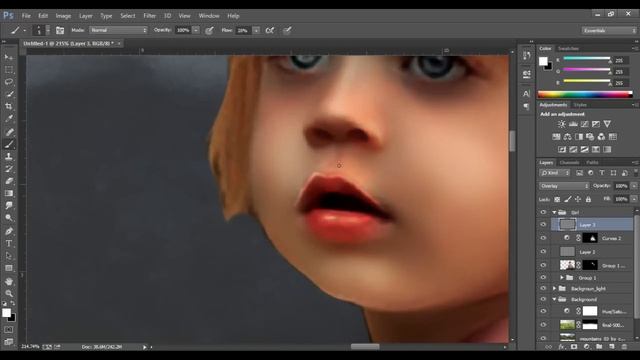The width and height of the screenshot is (640, 360).
Task: Open brush Opacity slider dropdown
Action: (x=196, y=30)
